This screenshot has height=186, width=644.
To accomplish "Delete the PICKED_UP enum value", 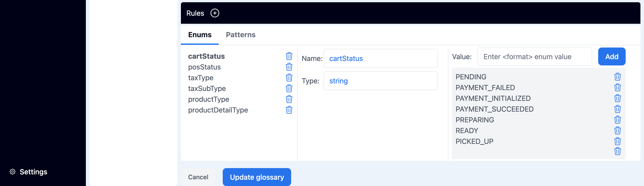I will (x=617, y=141).
